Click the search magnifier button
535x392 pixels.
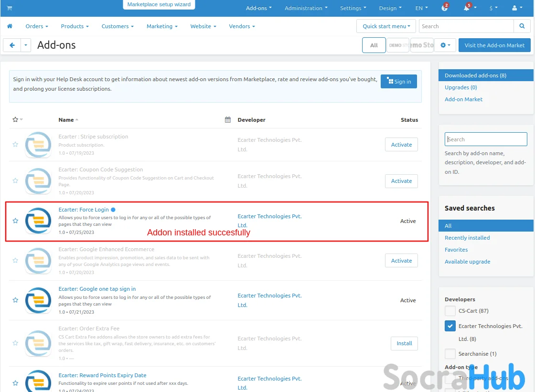tap(522, 26)
